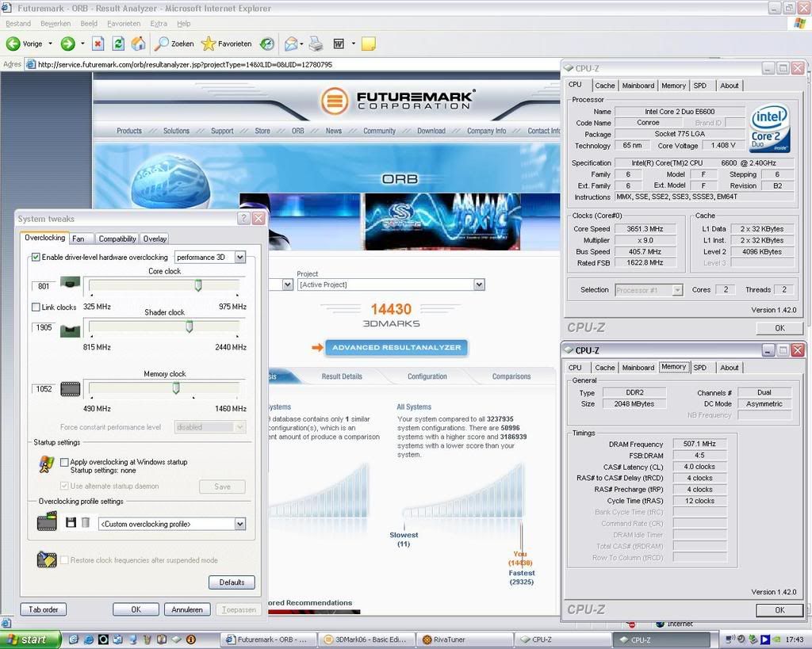
Task: Expand the Custom overclocking profile dropdown
Action: pyautogui.click(x=239, y=524)
